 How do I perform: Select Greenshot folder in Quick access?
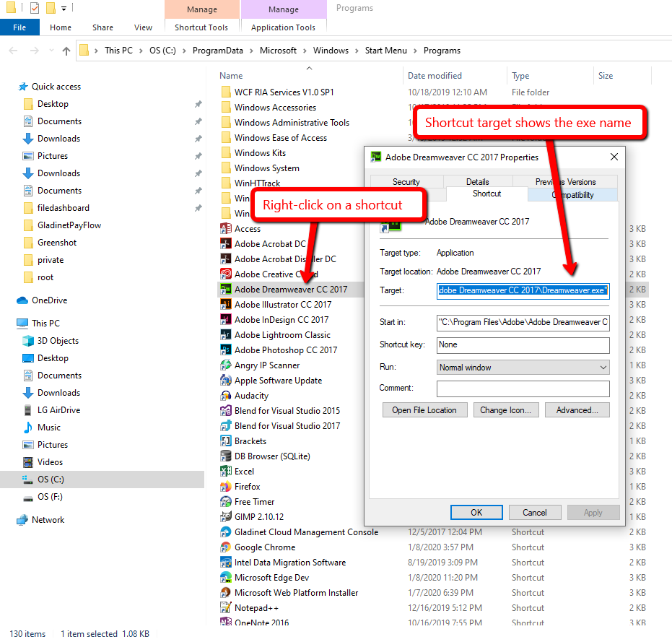pos(57,243)
